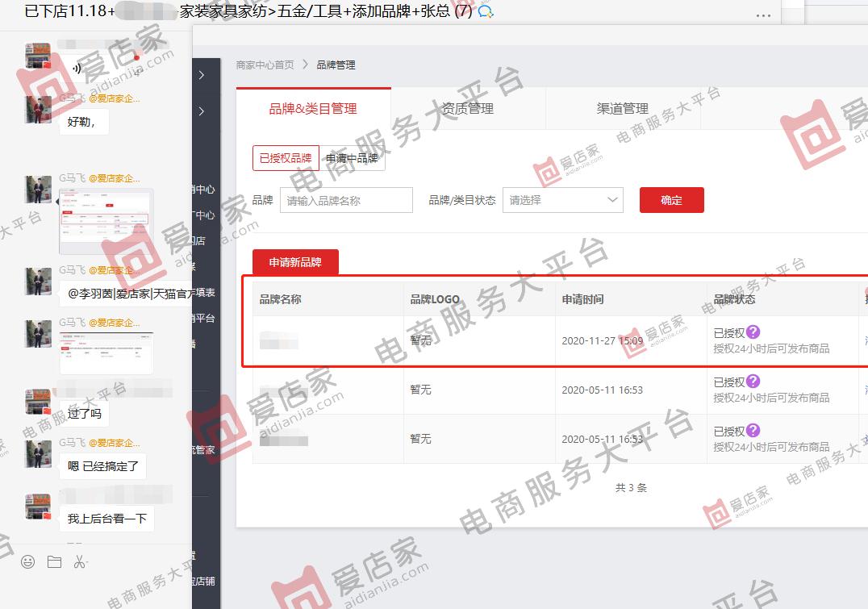Open the 请选择 status dropdown
This screenshot has width=868, height=609.
563,199
